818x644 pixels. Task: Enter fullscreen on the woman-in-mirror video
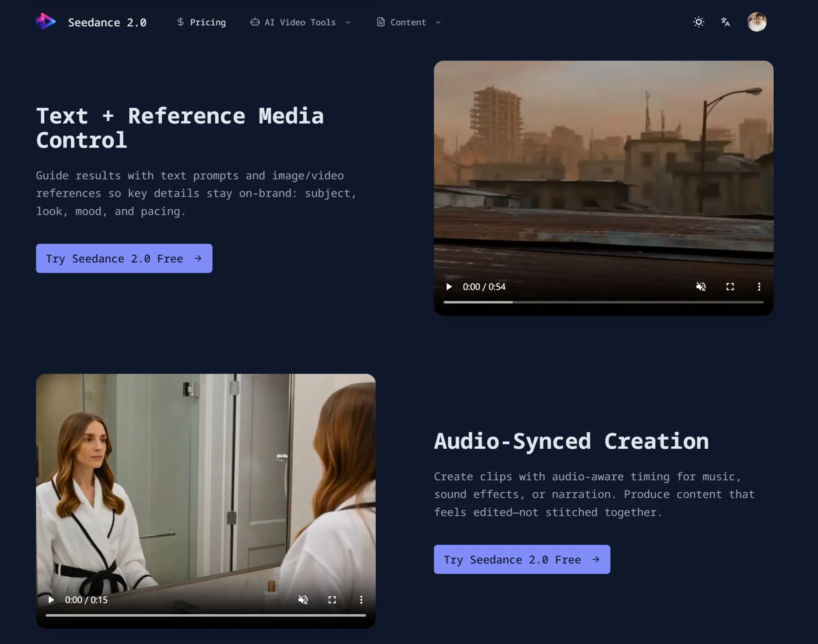tap(332, 600)
